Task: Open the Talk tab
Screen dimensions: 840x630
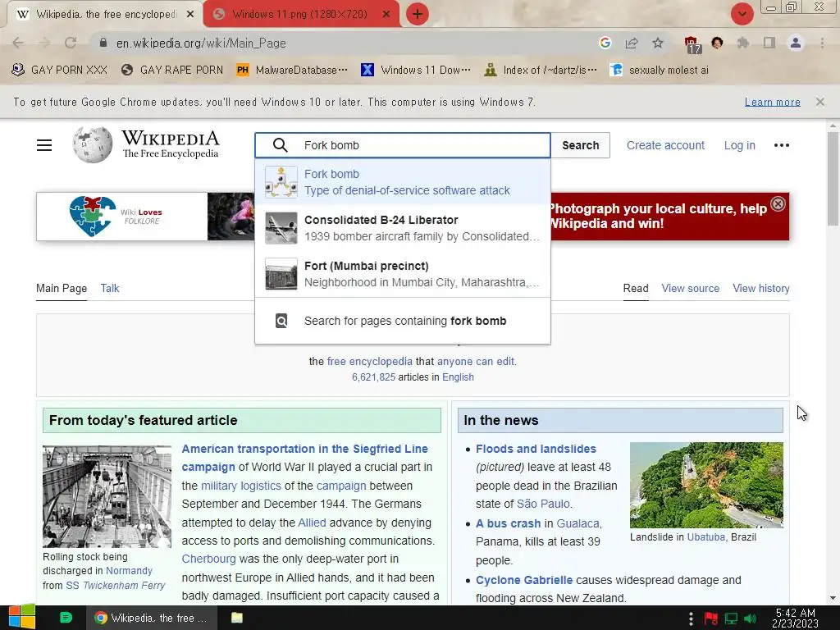Action: (x=110, y=288)
